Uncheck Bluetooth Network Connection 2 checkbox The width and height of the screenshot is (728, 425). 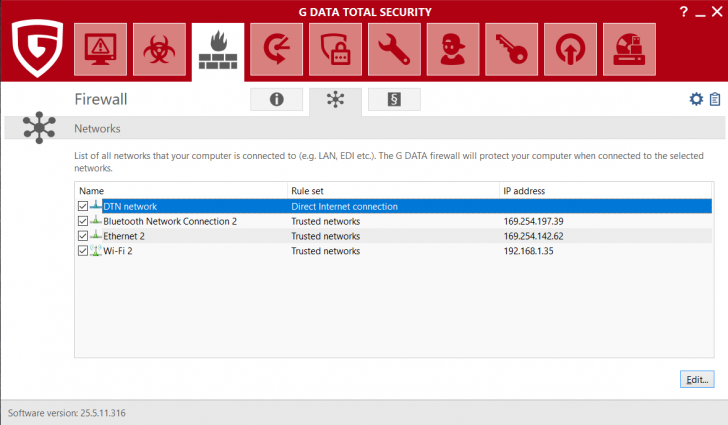coord(83,221)
